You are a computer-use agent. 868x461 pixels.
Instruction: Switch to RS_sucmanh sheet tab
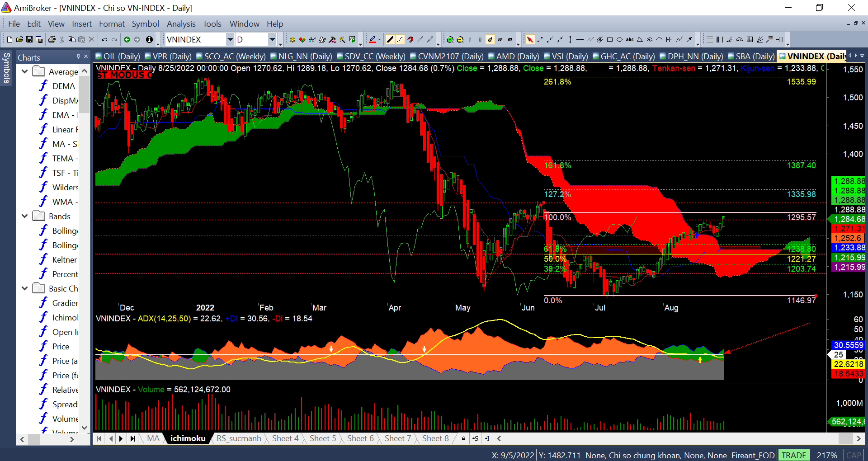pyautogui.click(x=239, y=438)
